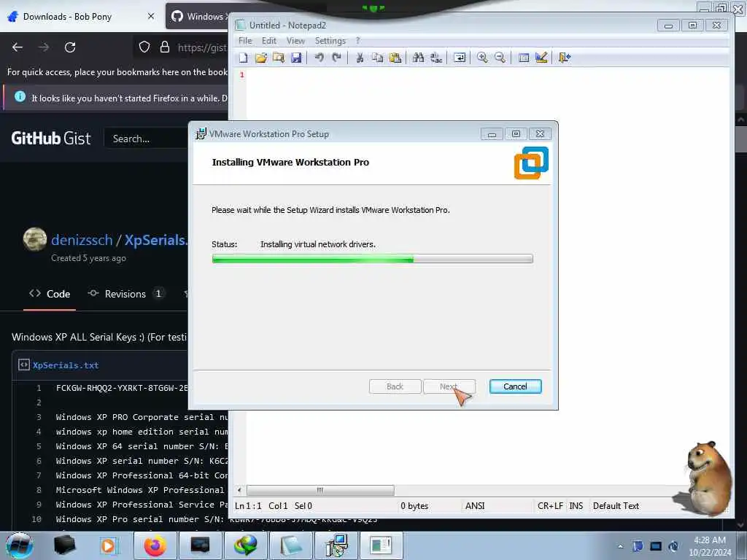Click the Undo arrow in Notepad2 toolbar

tap(320, 58)
